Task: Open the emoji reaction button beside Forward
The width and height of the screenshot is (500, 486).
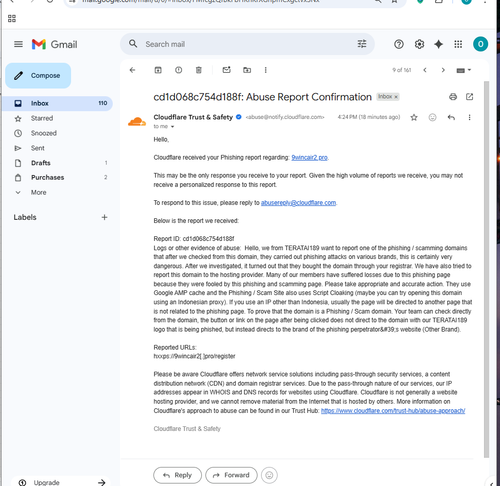Action: [269, 475]
